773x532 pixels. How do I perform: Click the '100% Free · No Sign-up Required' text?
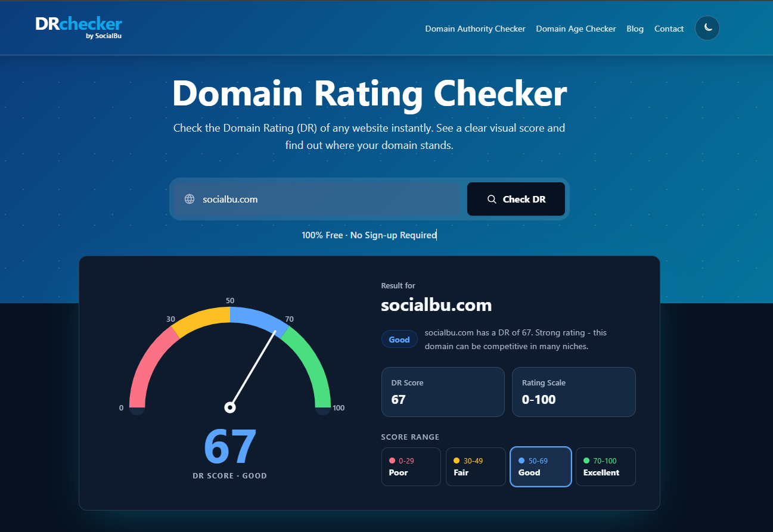coord(369,235)
